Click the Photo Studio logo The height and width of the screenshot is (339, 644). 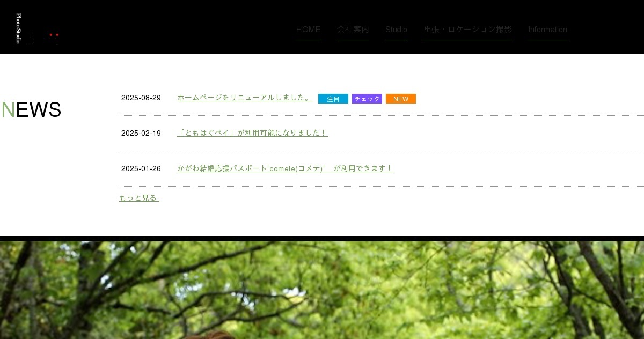[x=36, y=29]
